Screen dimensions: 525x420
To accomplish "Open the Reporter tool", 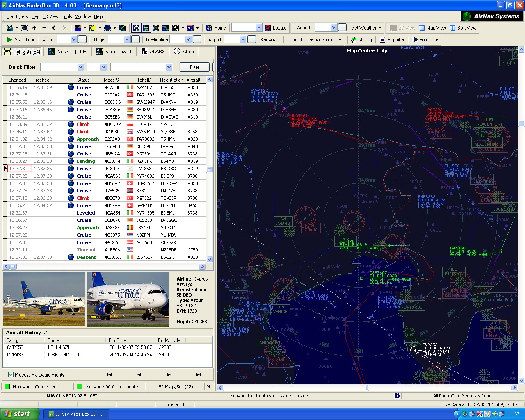I will tap(392, 40).
